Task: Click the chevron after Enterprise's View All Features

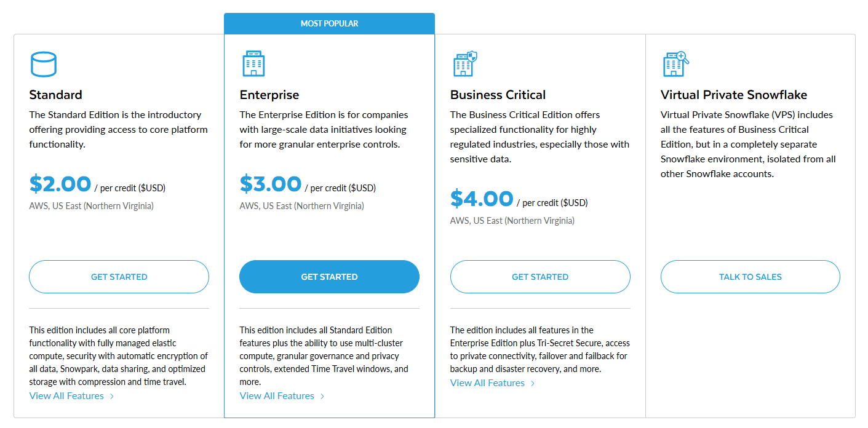Action: pos(322,397)
